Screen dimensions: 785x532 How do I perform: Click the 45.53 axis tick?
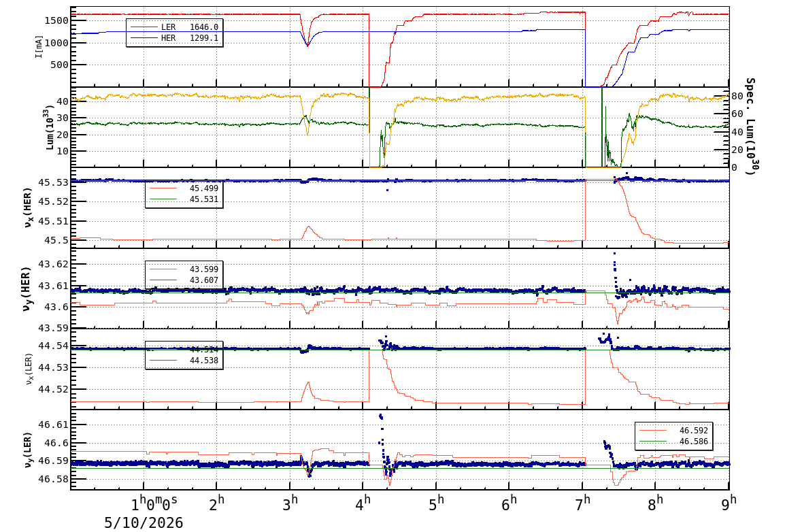[x=53, y=182]
